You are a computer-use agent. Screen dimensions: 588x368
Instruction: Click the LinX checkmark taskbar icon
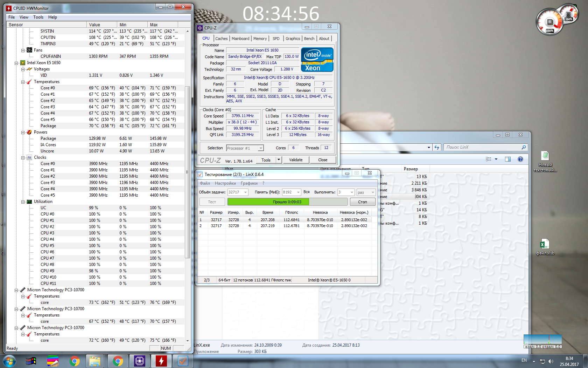[183, 361]
